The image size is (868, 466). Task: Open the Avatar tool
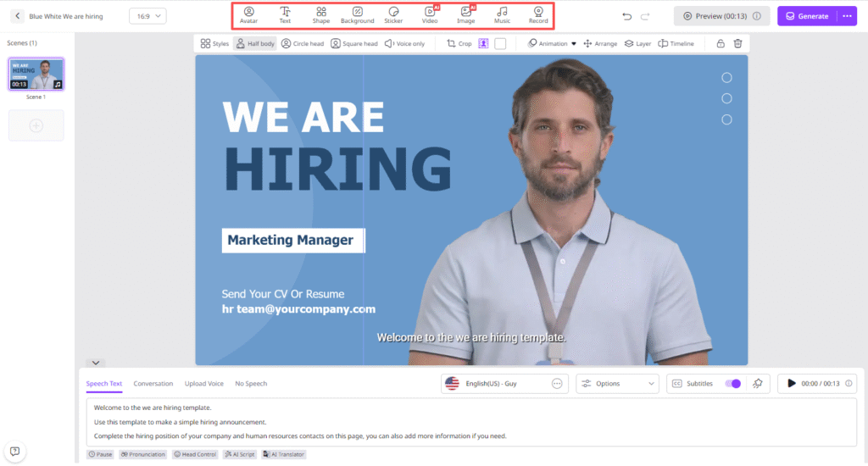[x=248, y=14]
